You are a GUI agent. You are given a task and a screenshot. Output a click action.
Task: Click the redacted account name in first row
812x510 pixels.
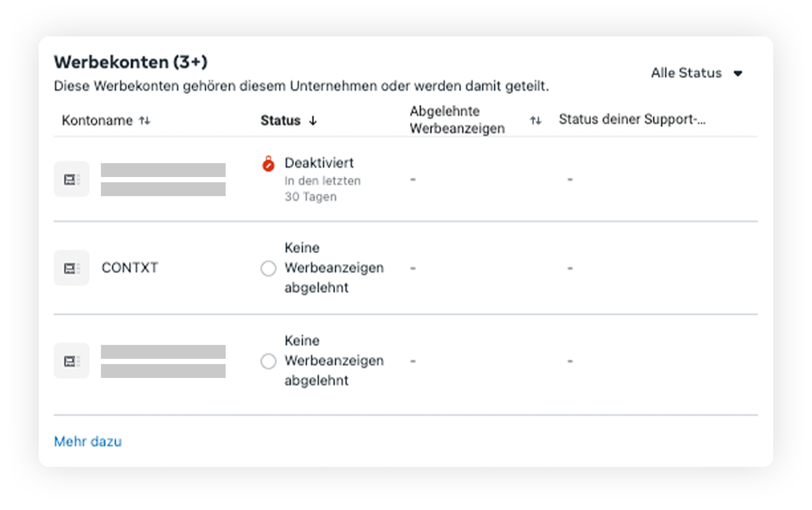coord(163,179)
